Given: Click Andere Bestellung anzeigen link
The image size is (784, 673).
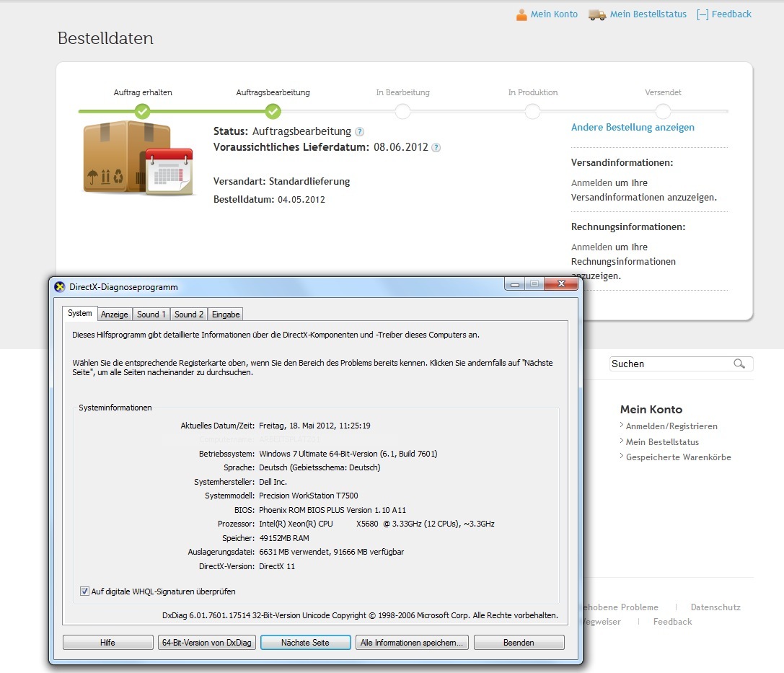Looking at the screenshot, I should pos(633,128).
